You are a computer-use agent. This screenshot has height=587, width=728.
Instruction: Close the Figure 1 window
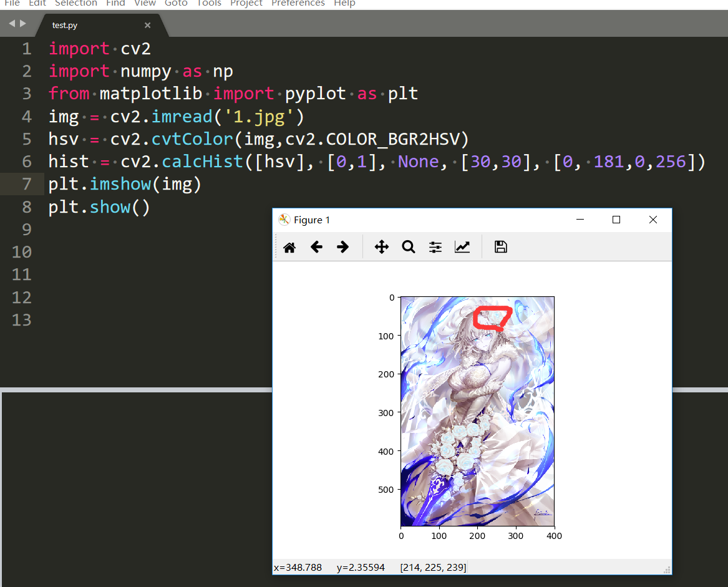point(653,220)
